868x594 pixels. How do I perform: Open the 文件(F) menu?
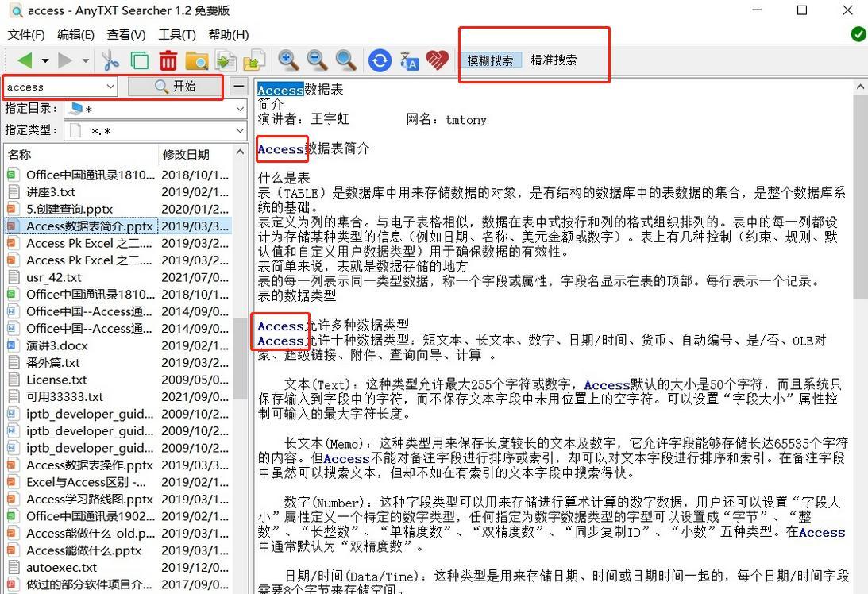(25, 34)
